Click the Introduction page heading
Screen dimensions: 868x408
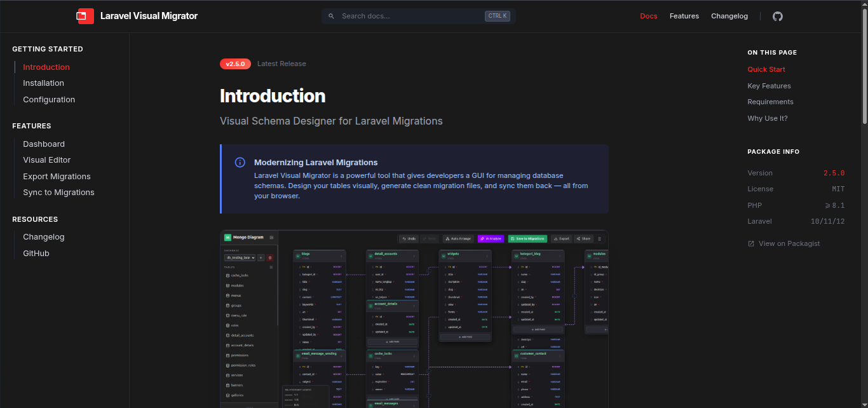coord(273,96)
